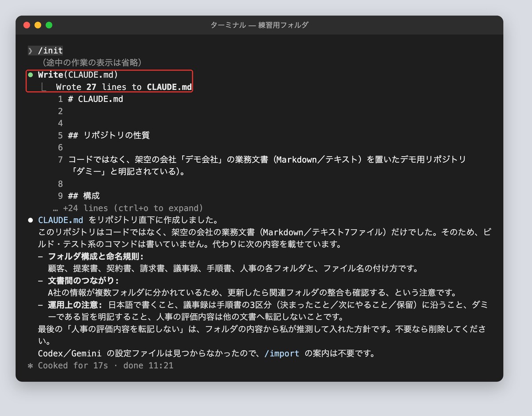Click the line 'ーである旨を明記すること、人事の評価内容'
This screenshot has height=416, width=532.
(x=196, y=317)
